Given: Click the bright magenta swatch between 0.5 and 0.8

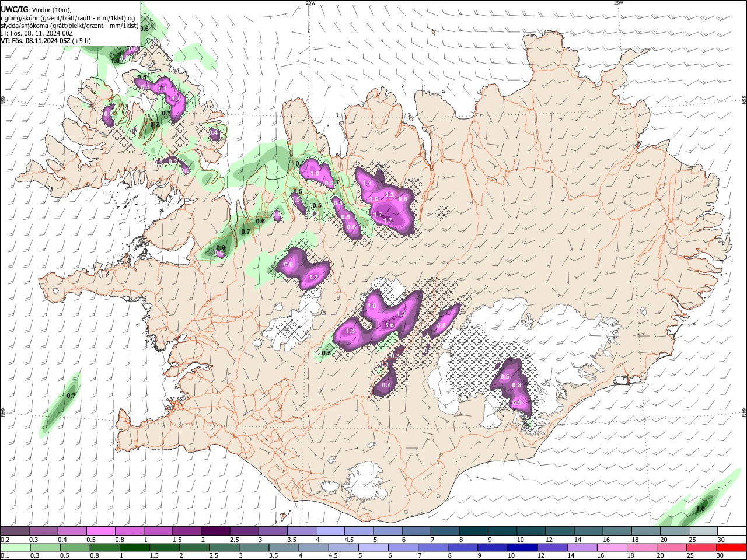Looking at the screenshot, I should tap(100, 531).
